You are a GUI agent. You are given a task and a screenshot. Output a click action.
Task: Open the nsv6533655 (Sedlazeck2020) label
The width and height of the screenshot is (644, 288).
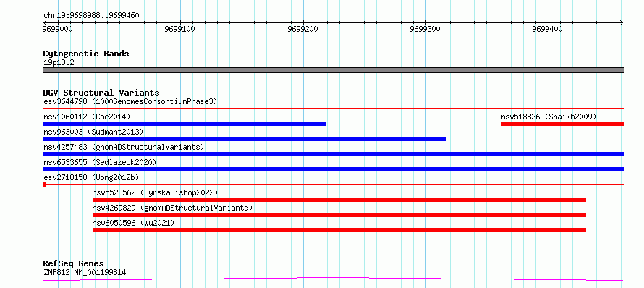tap(100, 162)
